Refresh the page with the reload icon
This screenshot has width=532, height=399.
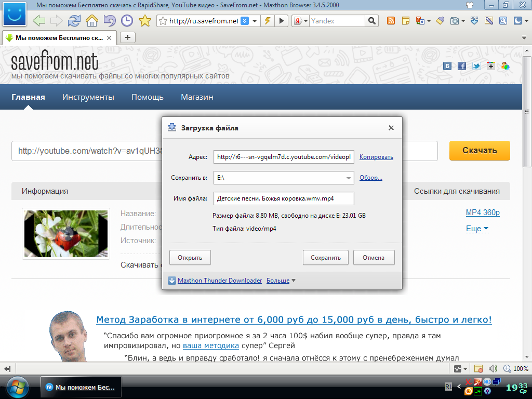point(74,21)
